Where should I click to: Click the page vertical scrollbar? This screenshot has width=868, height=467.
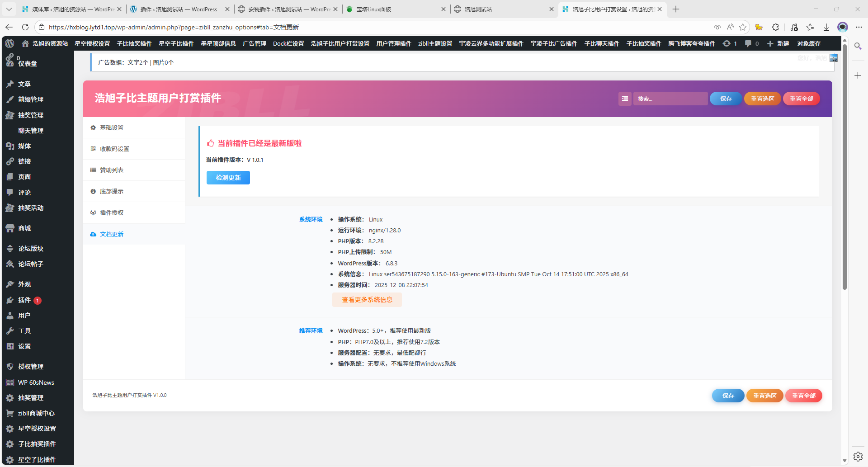(x=844, y=181)
